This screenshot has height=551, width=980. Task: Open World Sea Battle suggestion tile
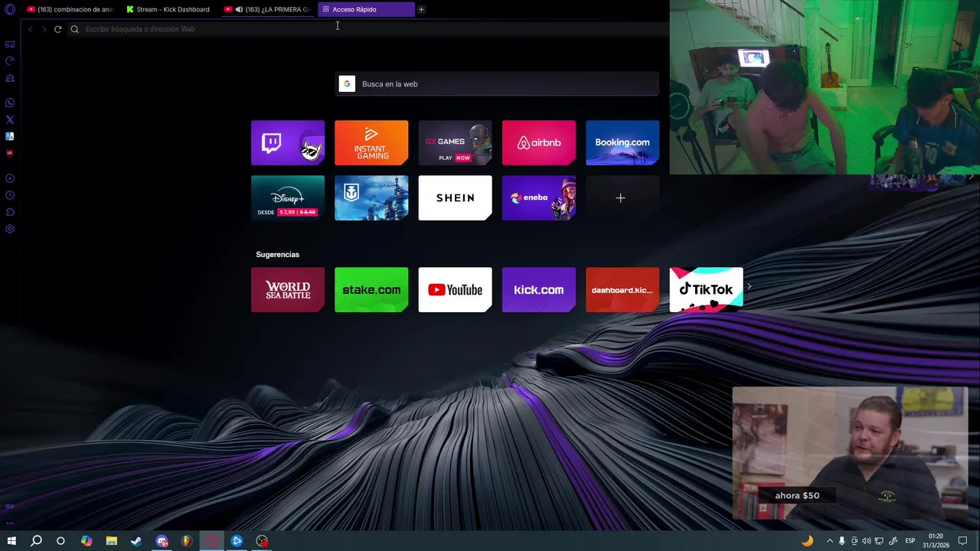coord(288,289)
